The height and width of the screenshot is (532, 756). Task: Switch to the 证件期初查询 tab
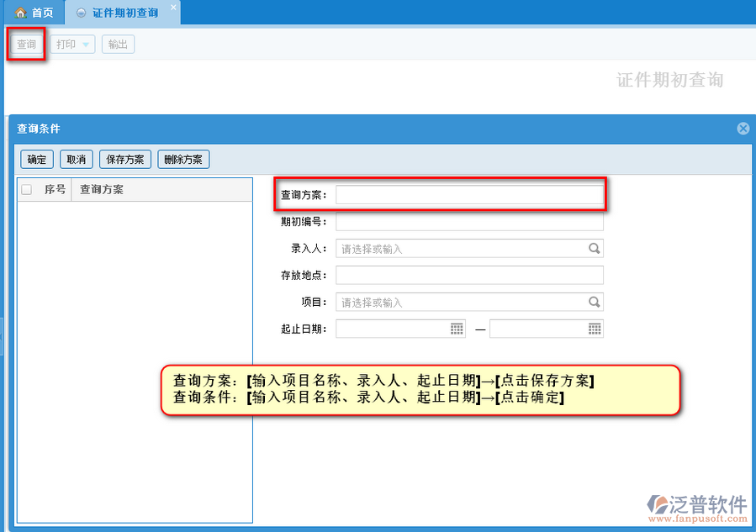pyautogui.click(x=124, y=13)
